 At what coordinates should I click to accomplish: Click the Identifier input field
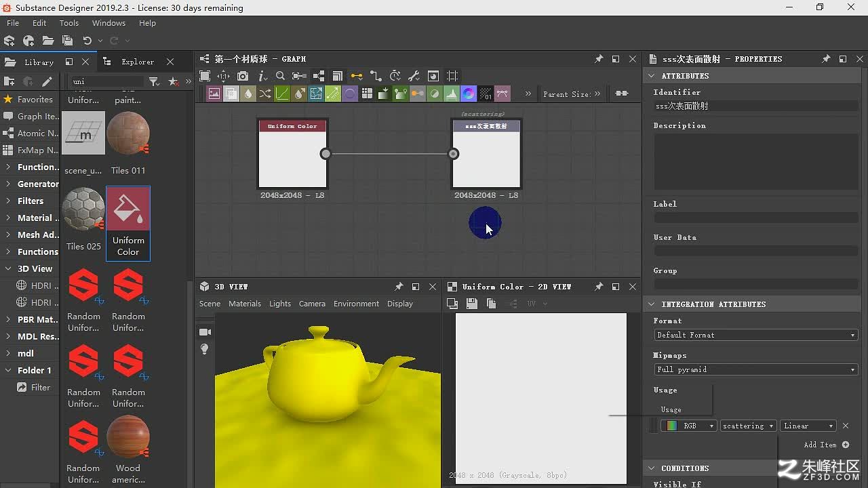[756, 106]
